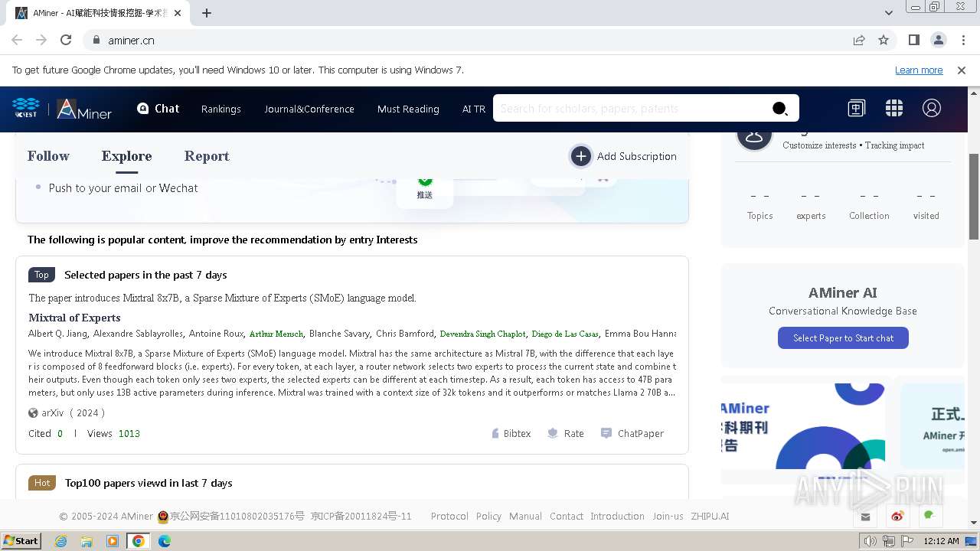Viewport: 980px width, 551px height.
Task: Dismiss the Chrome update notification bar
Action: pos(962,70)
